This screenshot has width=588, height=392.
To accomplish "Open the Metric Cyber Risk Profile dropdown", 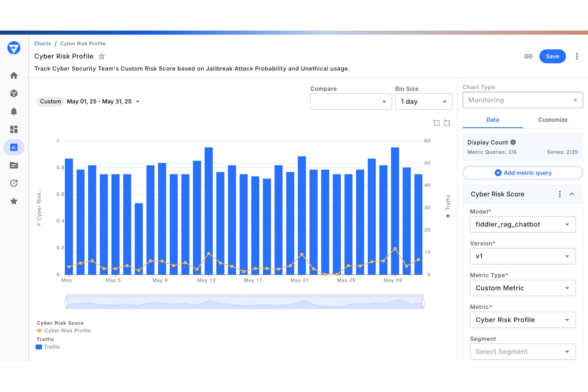I will 522,320.
